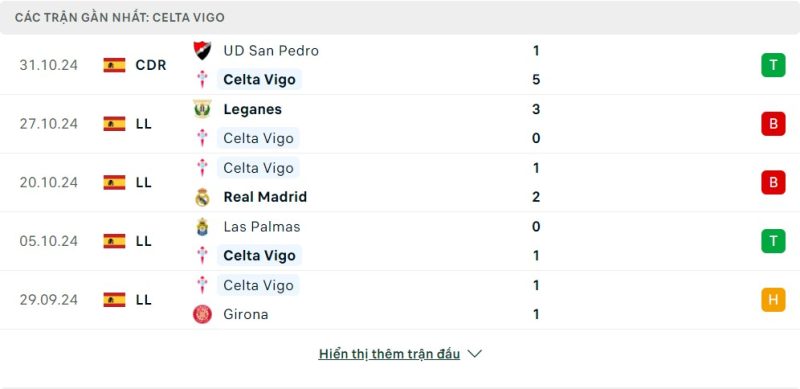800x389 pixels.
Task: Click the Las Palmas club crest
Action: click(x=202, y=227)
